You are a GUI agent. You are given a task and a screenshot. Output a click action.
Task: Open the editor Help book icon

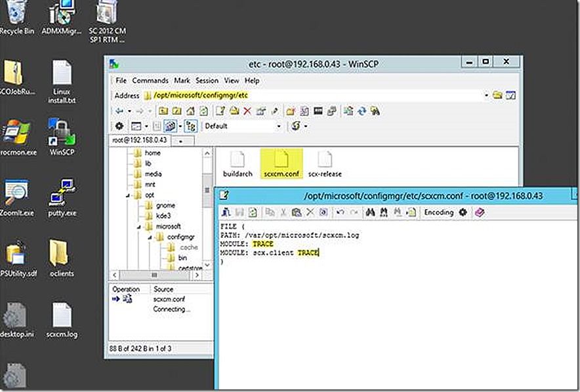click(480, 212)
